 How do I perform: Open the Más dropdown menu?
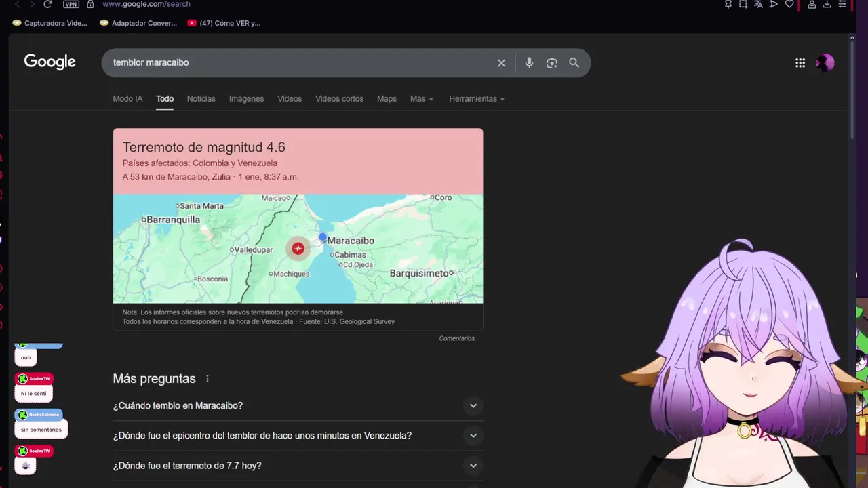pyautogui.click(x=421, y=99)
